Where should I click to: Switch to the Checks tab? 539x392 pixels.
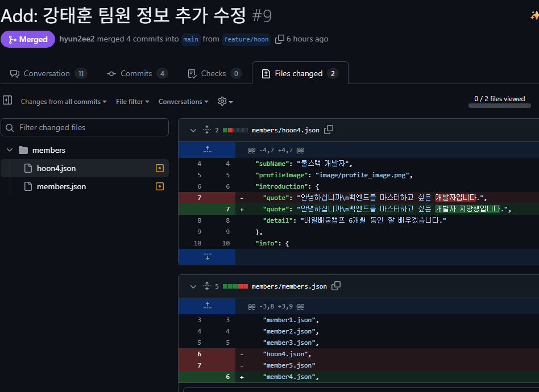point(214,73)
